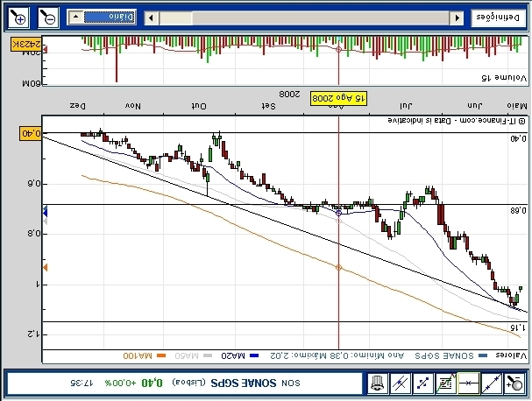Select the Fibonacci retracement chart tool
532x401 pixels.
point(446,383)
